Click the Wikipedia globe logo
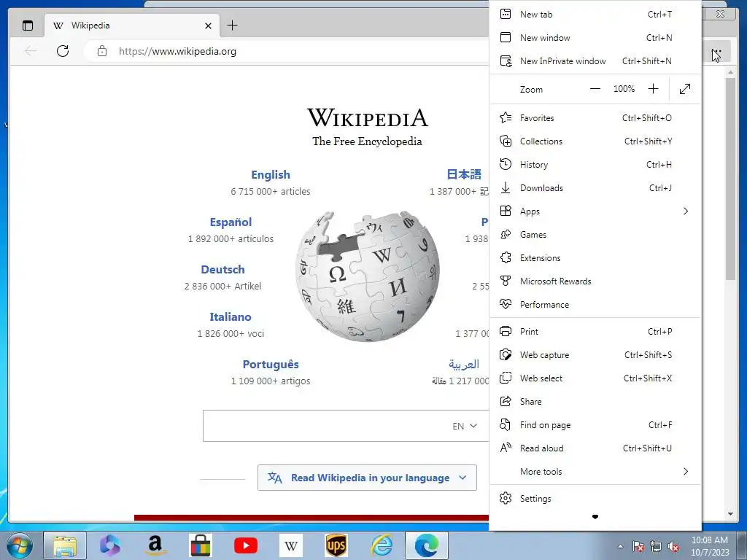Image resolution: width=747 pixels, height=560 pixels. click(368, 276)
